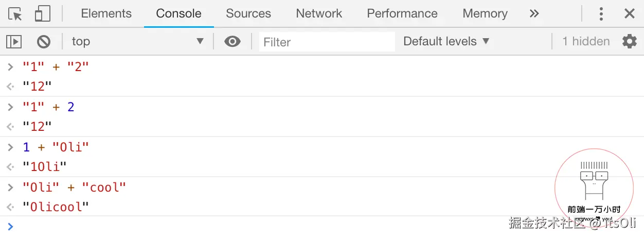644x238 pixels.
Task: Switch to the Sources tab
Action: click(248, 14)
